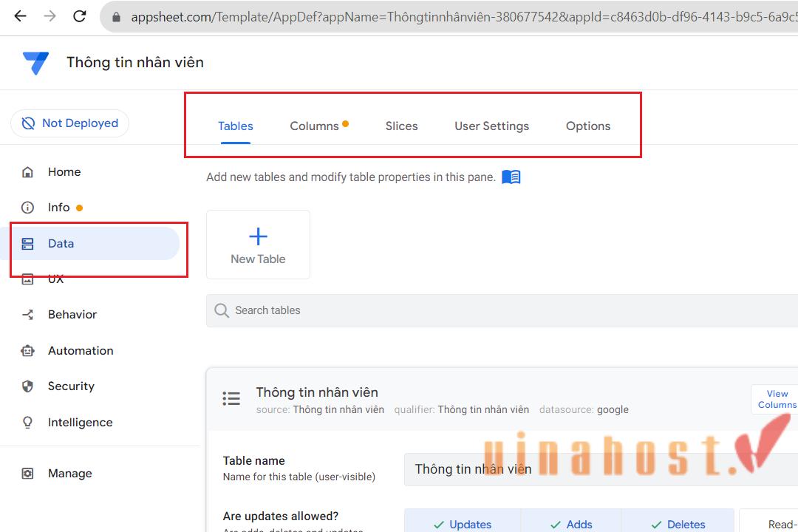Go to the User Settings tab
The image size is (798, 532).
tap(491, 126)
